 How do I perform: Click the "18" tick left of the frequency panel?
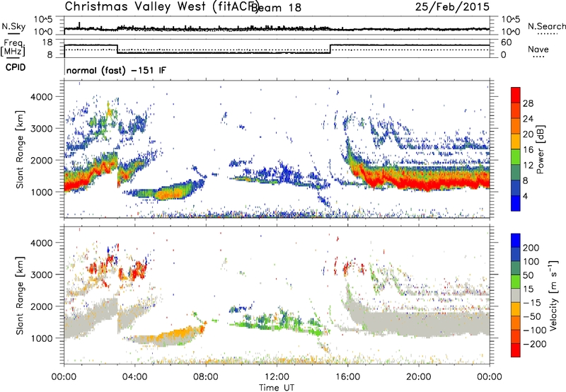[47, 42]
